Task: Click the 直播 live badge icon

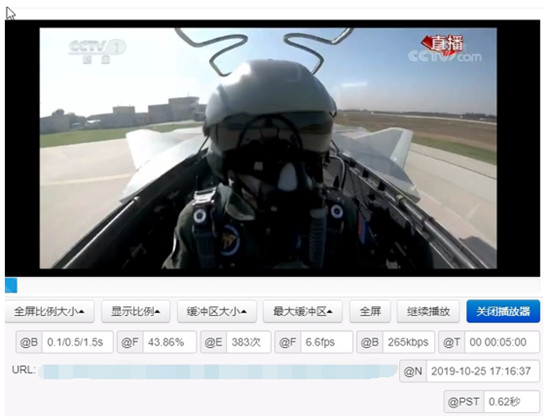Action: (443, 45)
